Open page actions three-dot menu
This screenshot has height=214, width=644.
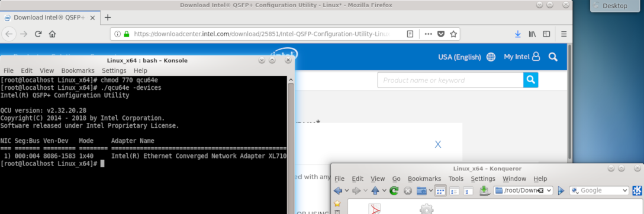point(429,34)
